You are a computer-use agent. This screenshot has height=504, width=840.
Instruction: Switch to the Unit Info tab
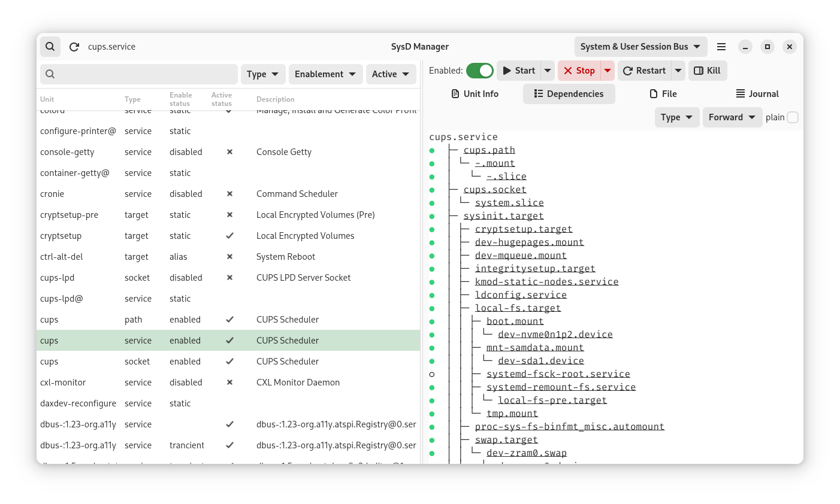tap(475, 94)
